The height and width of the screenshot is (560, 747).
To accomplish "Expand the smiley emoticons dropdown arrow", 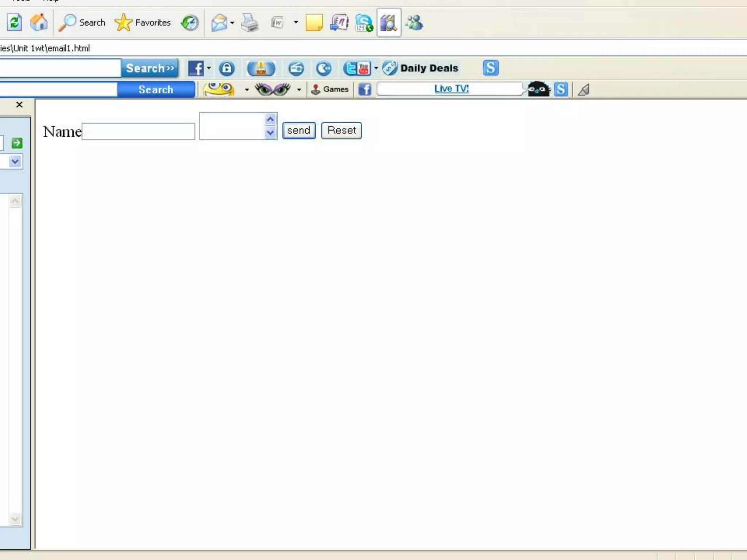I will (247, 90).
